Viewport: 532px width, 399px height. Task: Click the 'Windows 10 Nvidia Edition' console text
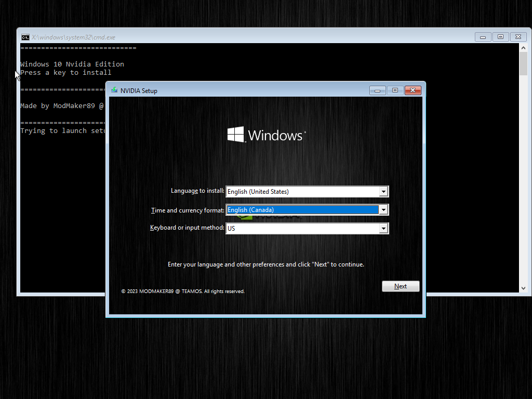tap(72, 64)
